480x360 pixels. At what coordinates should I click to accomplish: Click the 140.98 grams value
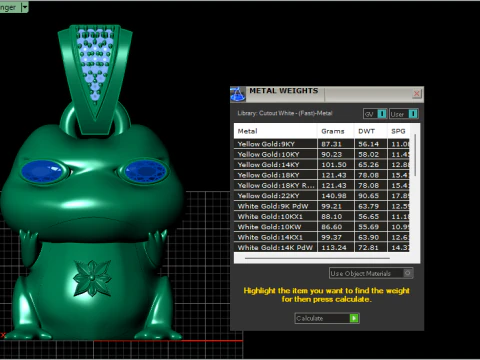[334, 196]
